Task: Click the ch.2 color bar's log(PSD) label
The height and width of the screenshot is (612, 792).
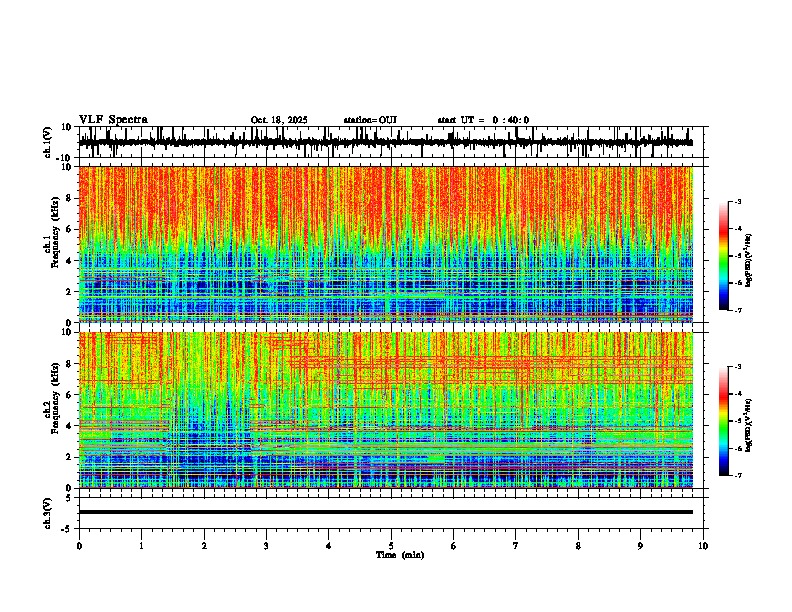Action: pyautogui.click(x=749, y=426)
